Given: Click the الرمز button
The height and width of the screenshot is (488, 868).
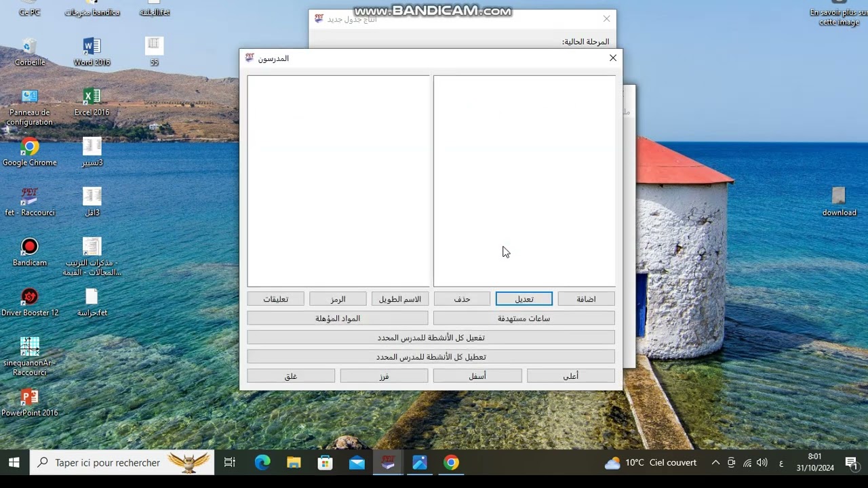Looking at the screenshot, I should (338, 299).
